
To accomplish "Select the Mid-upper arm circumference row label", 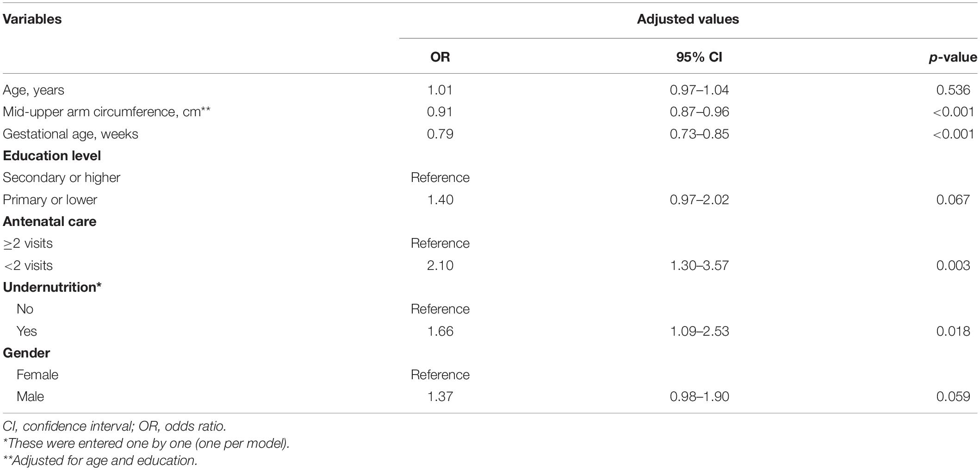I will (106, 112).
